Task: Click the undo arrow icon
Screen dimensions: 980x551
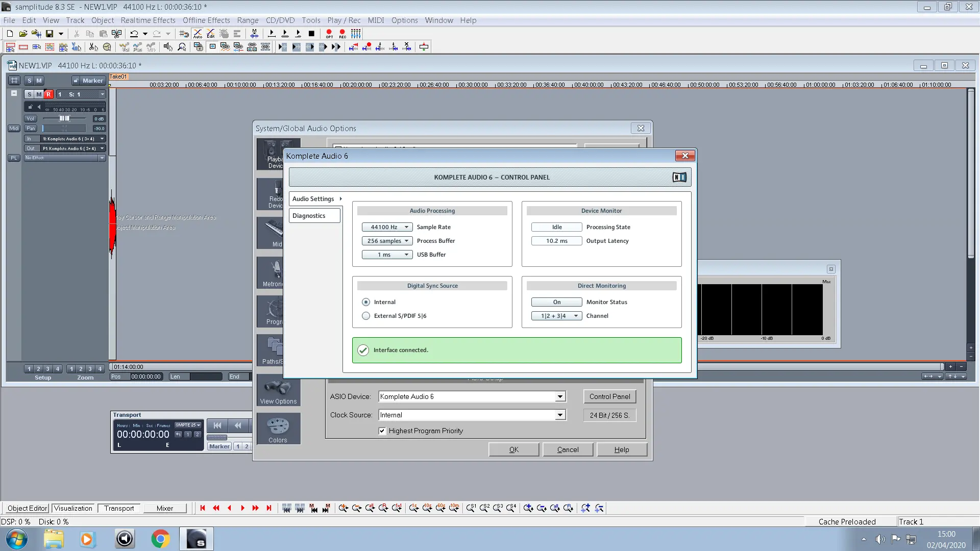Action: [x=134, y=34]
